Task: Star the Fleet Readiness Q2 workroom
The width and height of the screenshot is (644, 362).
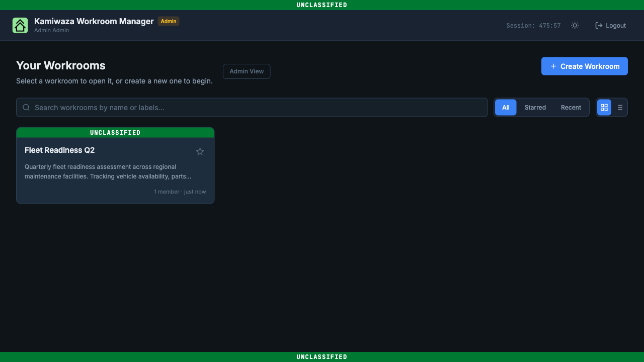Action: coord(200,151)
